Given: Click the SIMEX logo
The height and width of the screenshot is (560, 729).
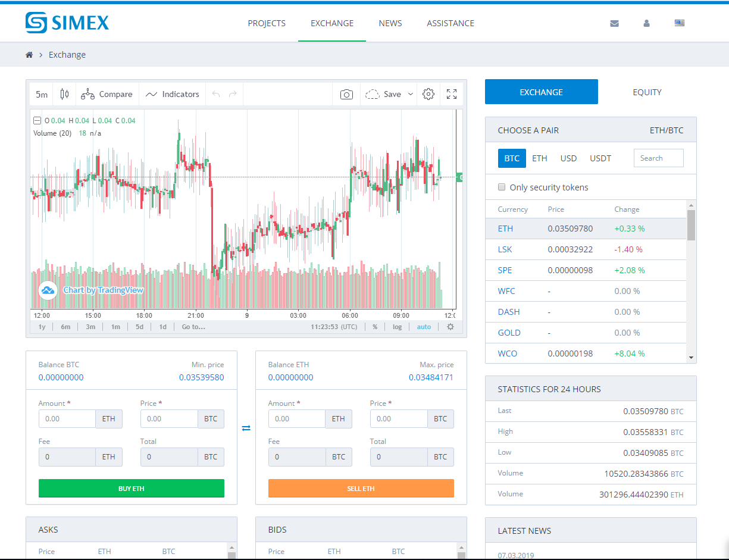Looking at the screenshot, I should 67,23.
